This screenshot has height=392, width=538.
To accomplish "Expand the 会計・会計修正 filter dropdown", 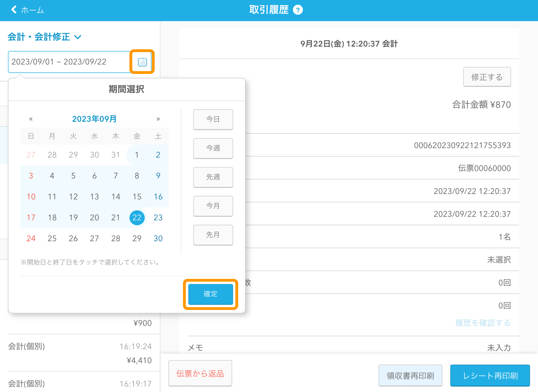I will [45, 37].
